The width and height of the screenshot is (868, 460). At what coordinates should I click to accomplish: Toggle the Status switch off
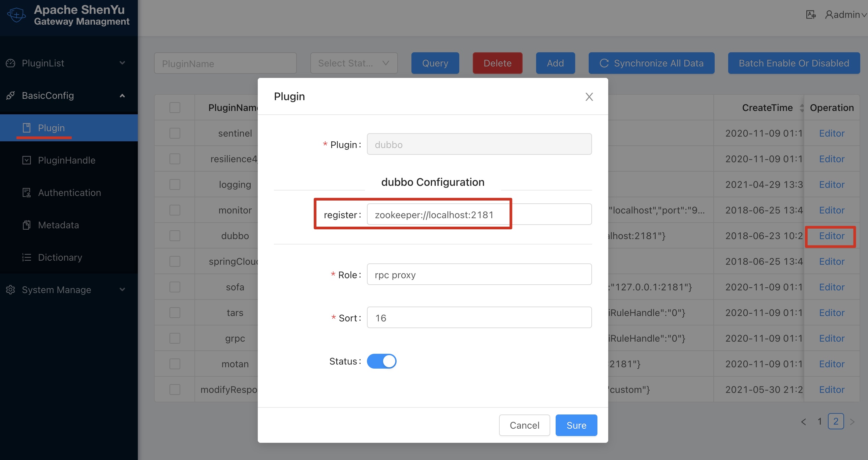[381, 361]
